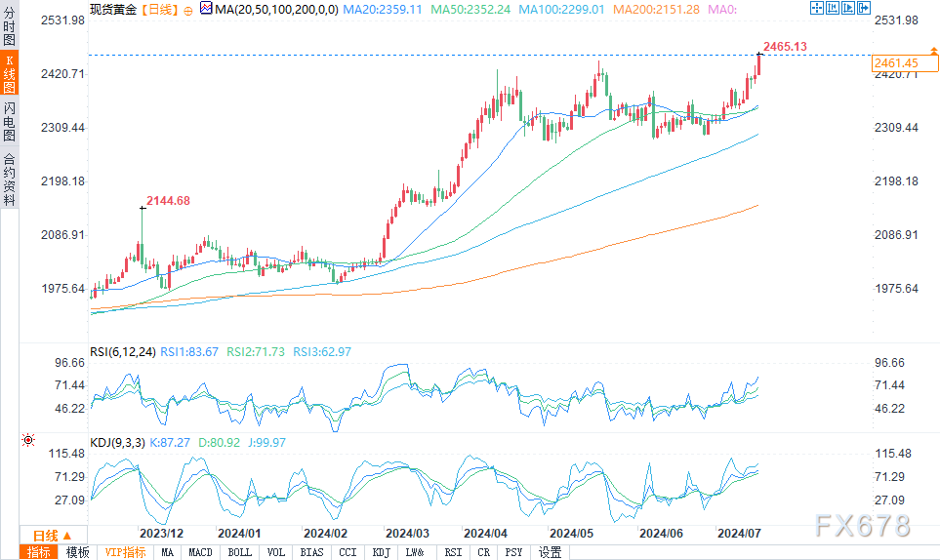The image size is (940, 560).
Task: Click the MA100:2299.01 legend value
Action: [561, 10]
